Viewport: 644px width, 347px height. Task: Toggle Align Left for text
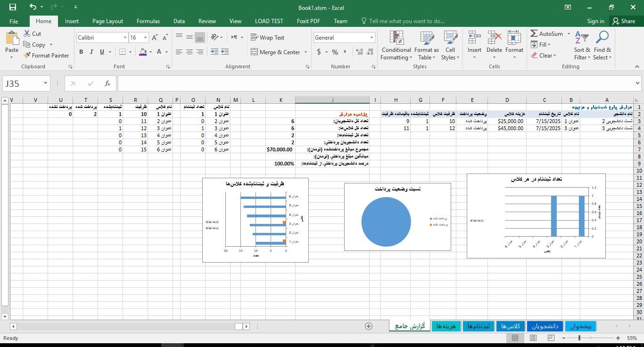pyautogui.click(x=179, y=52)
